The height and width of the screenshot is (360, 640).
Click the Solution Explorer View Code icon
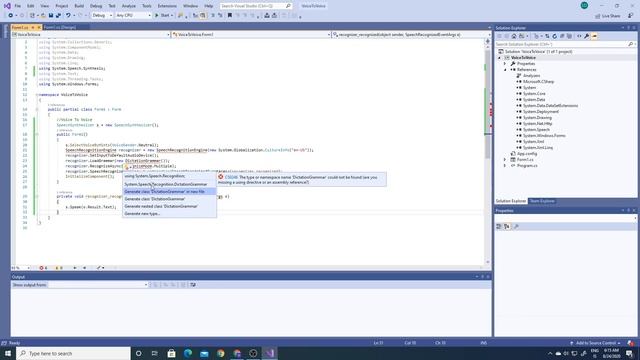(x=579, y=36)
